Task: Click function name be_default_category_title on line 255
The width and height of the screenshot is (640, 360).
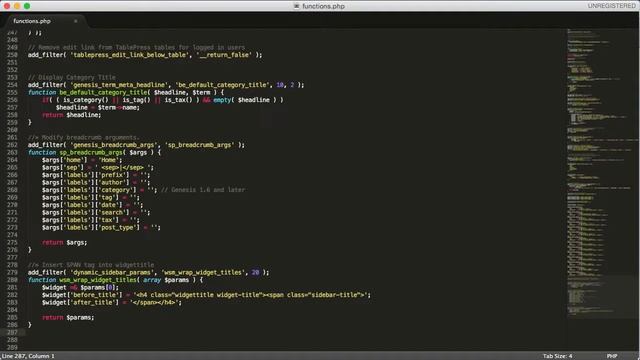Action: [103, 92]
